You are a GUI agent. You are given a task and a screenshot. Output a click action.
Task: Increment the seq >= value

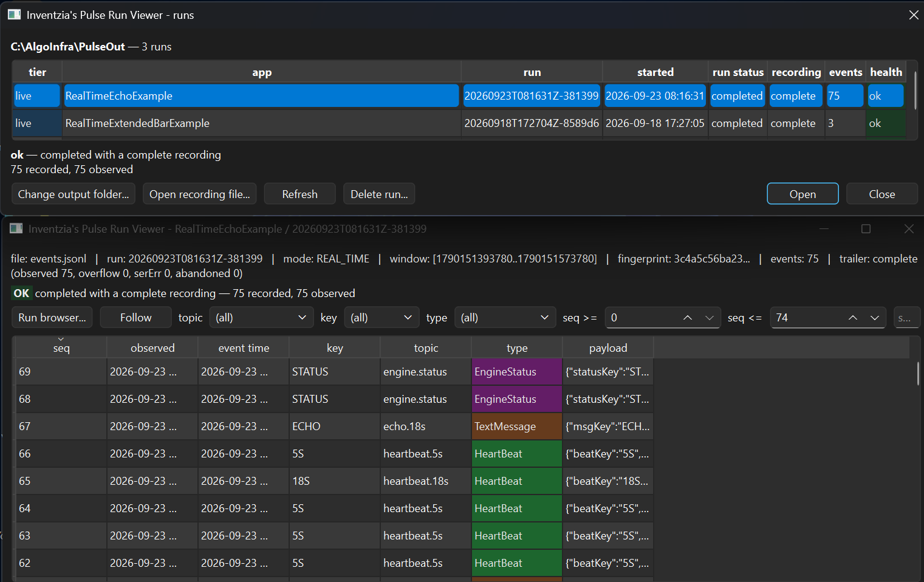pos(688,318)
